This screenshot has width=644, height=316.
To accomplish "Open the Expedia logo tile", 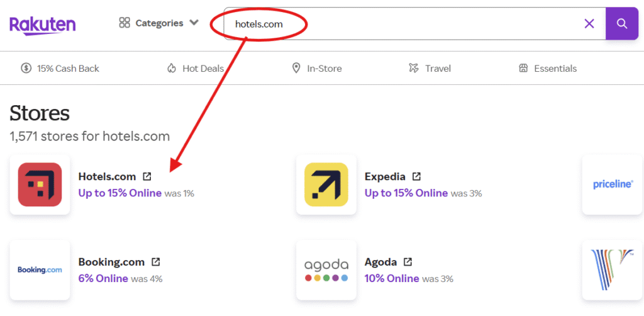I will [x=326, y=184].
